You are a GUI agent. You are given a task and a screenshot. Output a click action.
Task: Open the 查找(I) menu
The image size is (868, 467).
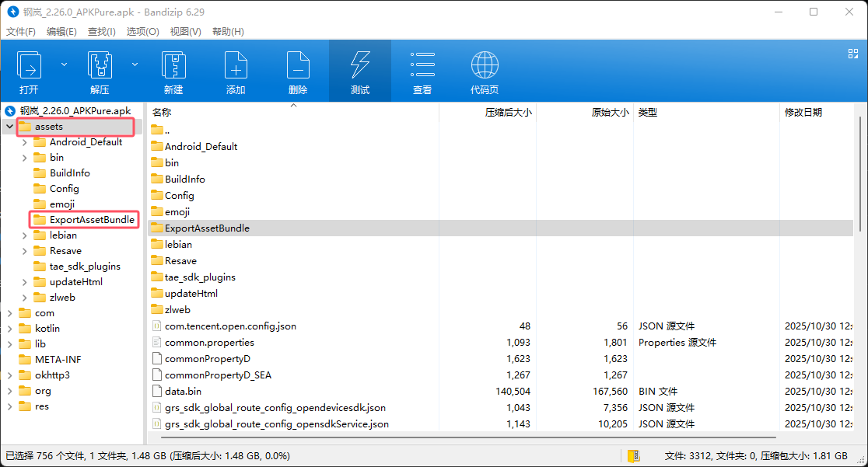102,32
